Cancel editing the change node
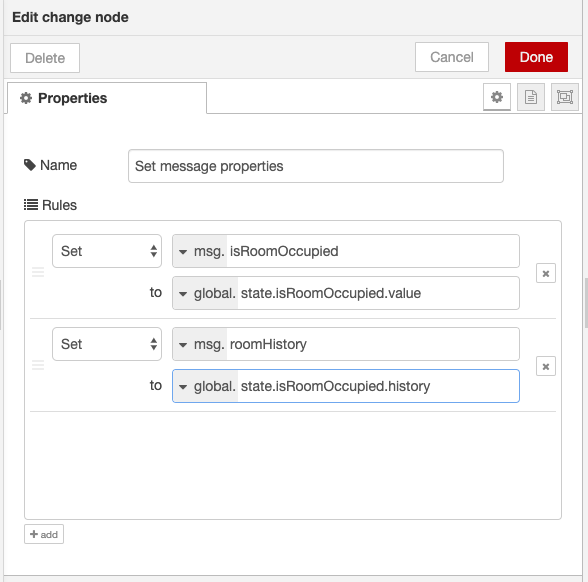The image size is (588, 582). pyautogui.click(x=452, y=57)
